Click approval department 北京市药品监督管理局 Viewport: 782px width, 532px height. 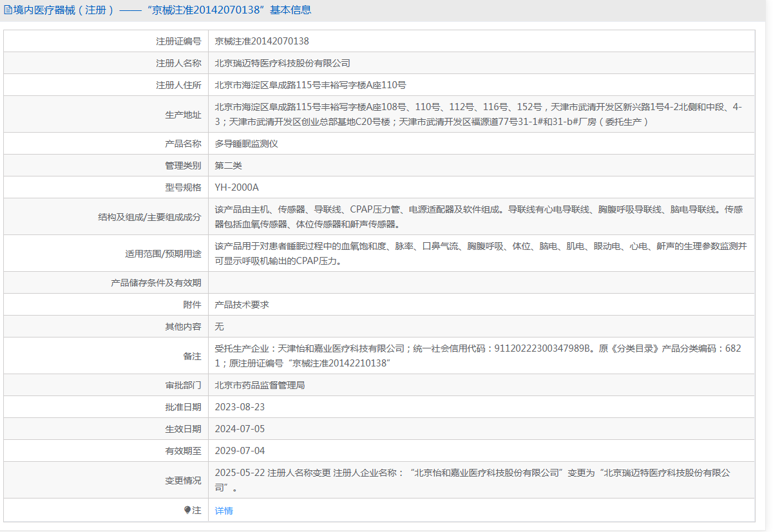tap(260, 385)
